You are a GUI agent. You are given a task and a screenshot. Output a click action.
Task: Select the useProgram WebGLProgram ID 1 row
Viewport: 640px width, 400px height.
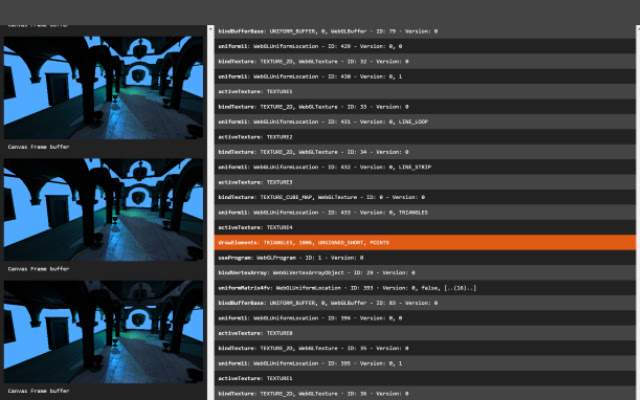(x=425, y=258)
